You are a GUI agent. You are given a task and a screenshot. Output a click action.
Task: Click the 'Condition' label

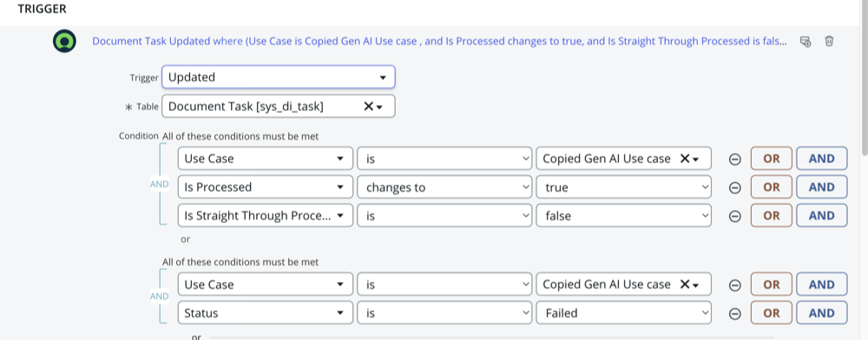coord(138,135)
